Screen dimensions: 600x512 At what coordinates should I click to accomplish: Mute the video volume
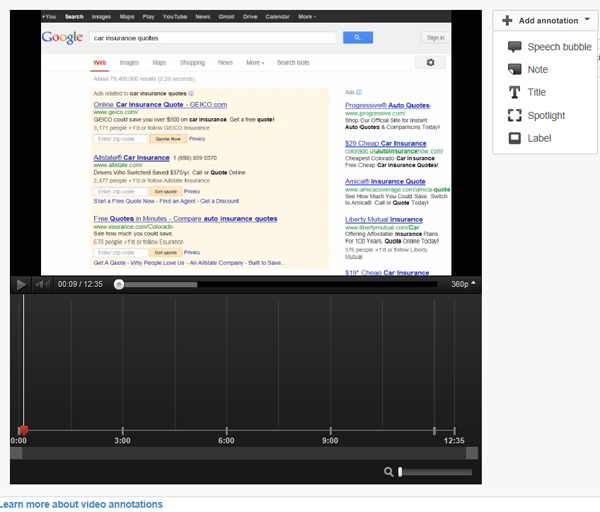(42, 284)
